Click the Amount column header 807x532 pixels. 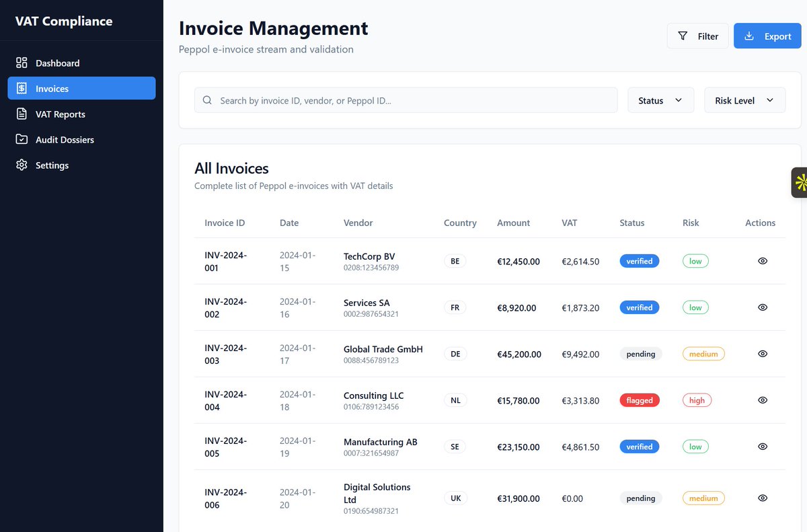513,223
